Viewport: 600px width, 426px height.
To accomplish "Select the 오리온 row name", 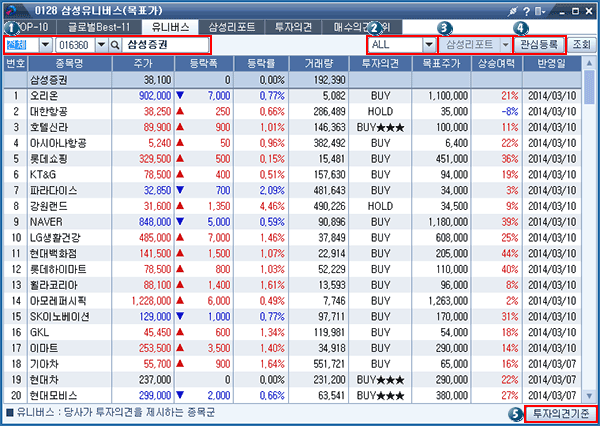I will tap(44, 96).
